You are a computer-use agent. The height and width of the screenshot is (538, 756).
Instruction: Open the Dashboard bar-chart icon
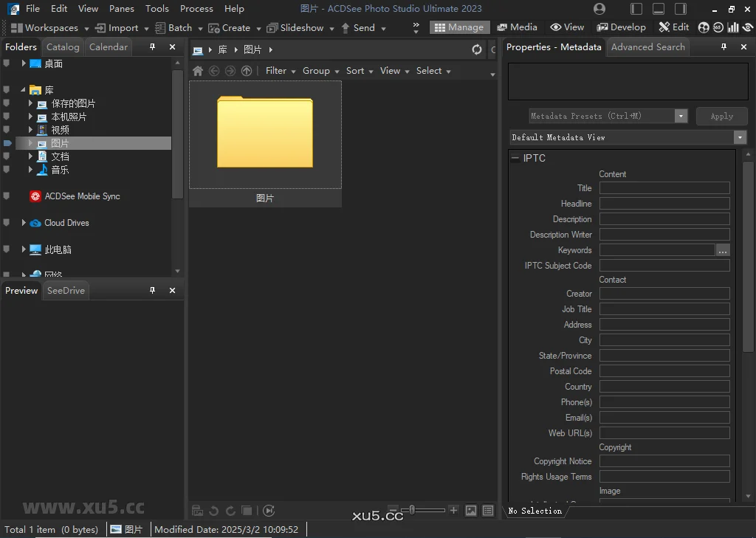click(x=732, y=27)
